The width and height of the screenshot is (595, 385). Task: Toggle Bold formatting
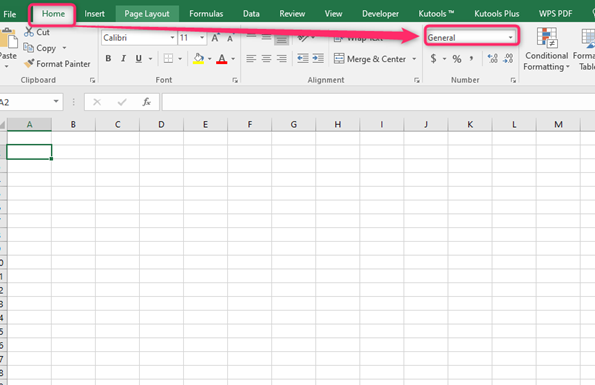point(108,58)
